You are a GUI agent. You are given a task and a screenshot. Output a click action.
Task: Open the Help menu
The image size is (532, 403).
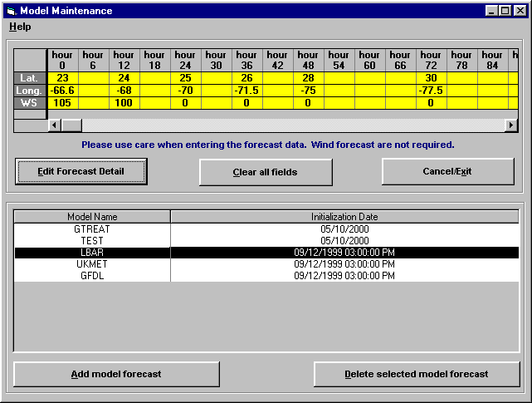point(20,27)
